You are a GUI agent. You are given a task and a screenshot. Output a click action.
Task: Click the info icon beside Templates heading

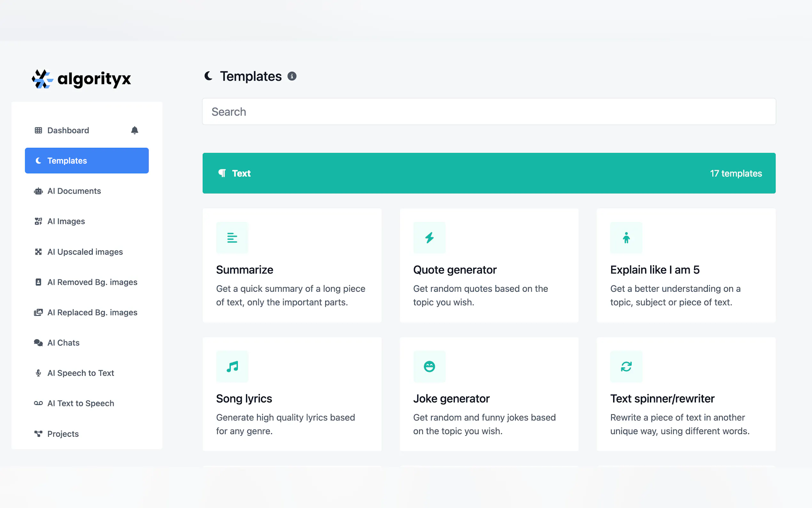coord(292,76)
